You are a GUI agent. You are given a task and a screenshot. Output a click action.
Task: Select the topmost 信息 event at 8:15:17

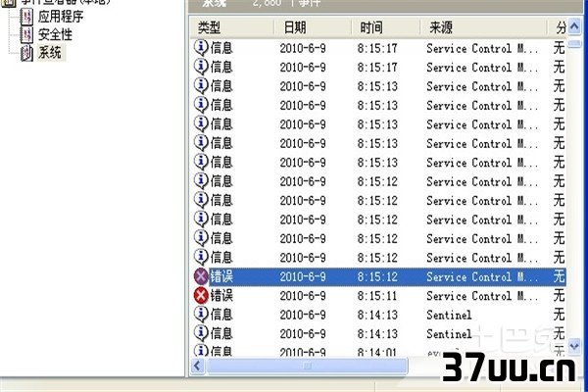[x=379, y=48]
